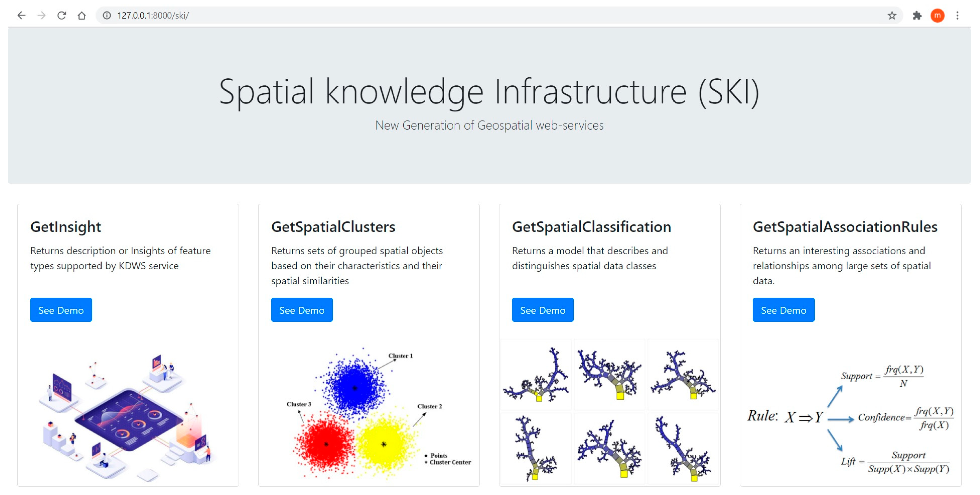Click the browser forward arrow

tap(42, 15)
